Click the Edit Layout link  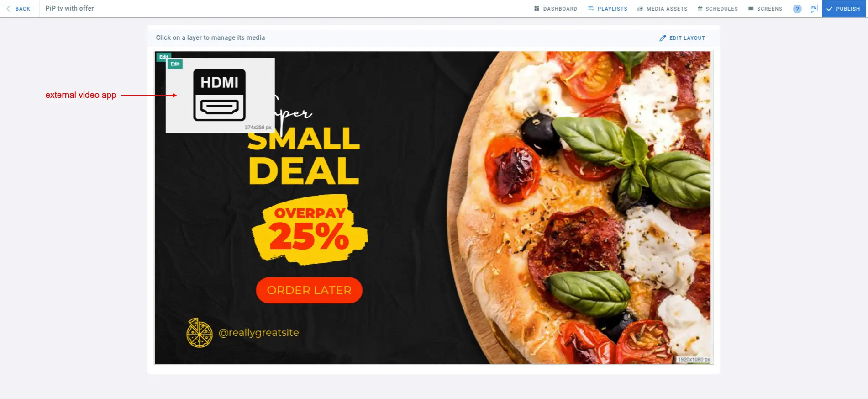[682, 38]
